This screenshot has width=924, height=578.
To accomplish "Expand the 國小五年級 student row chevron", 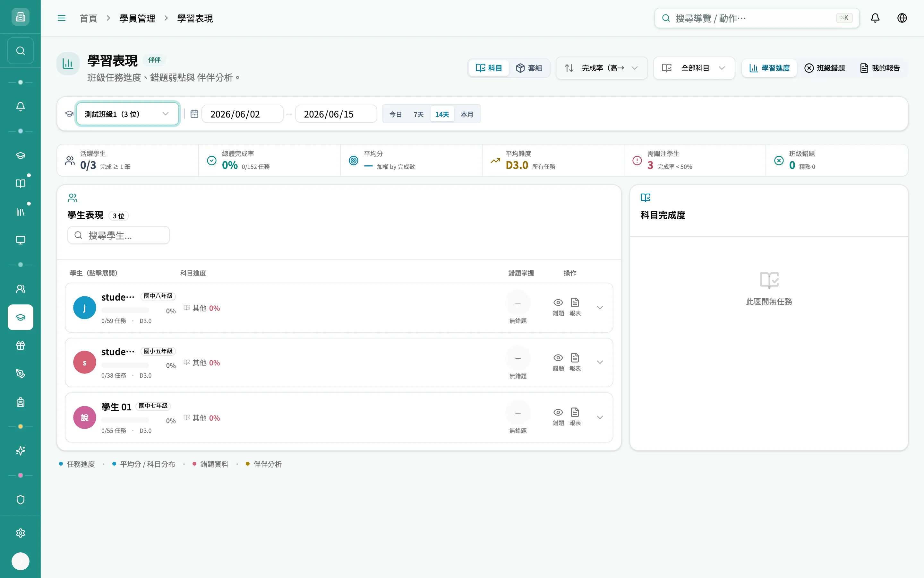I will (x=600, y=363).
